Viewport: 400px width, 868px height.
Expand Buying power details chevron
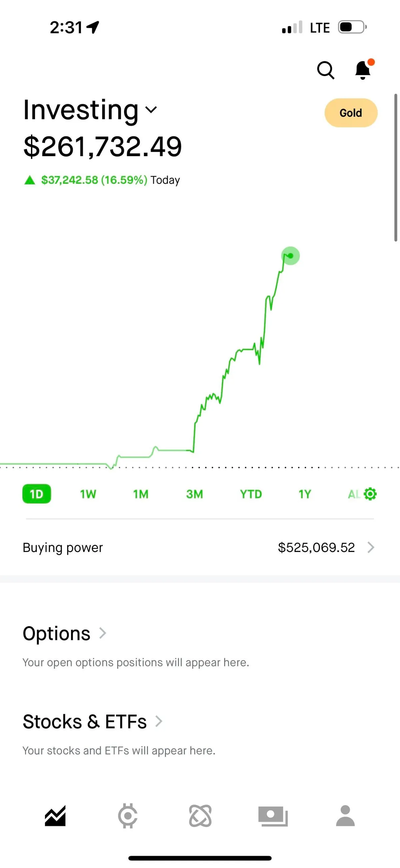point(371,548)
